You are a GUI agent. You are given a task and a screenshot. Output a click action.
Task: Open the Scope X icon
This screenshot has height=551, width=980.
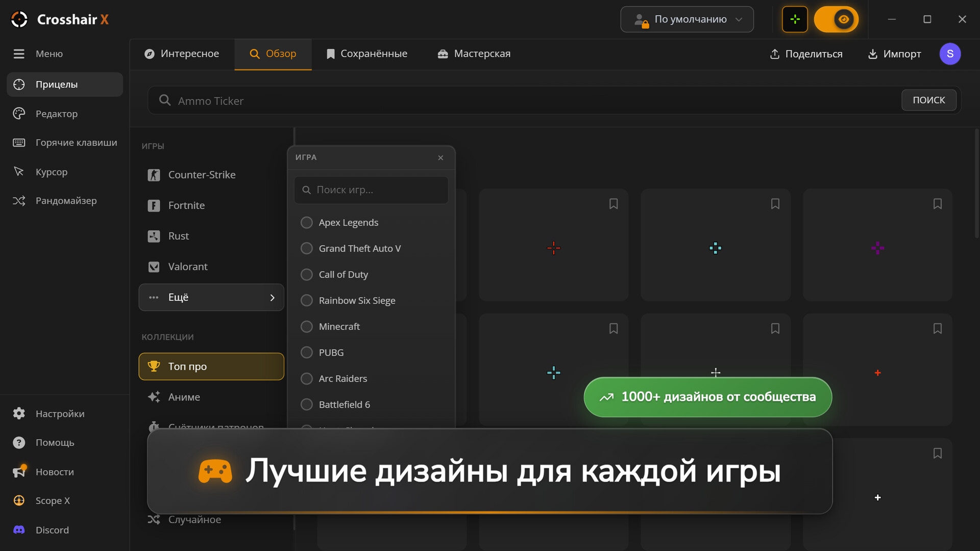click(x=19, y=500)
